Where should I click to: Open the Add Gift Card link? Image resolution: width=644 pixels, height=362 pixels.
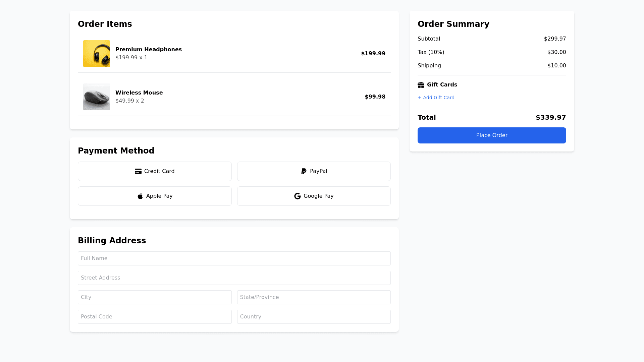[x=436, y=98]
